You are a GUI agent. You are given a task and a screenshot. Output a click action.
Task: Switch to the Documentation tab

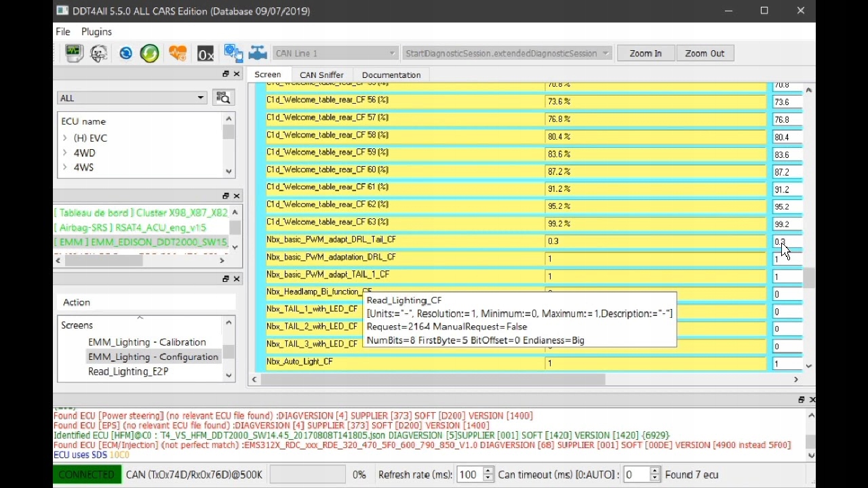point(391,75)
